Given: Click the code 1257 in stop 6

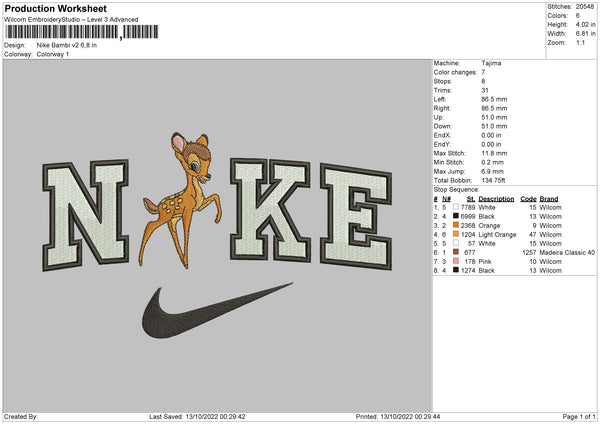Looking at the screenshot, I should (x=529, y=252).
